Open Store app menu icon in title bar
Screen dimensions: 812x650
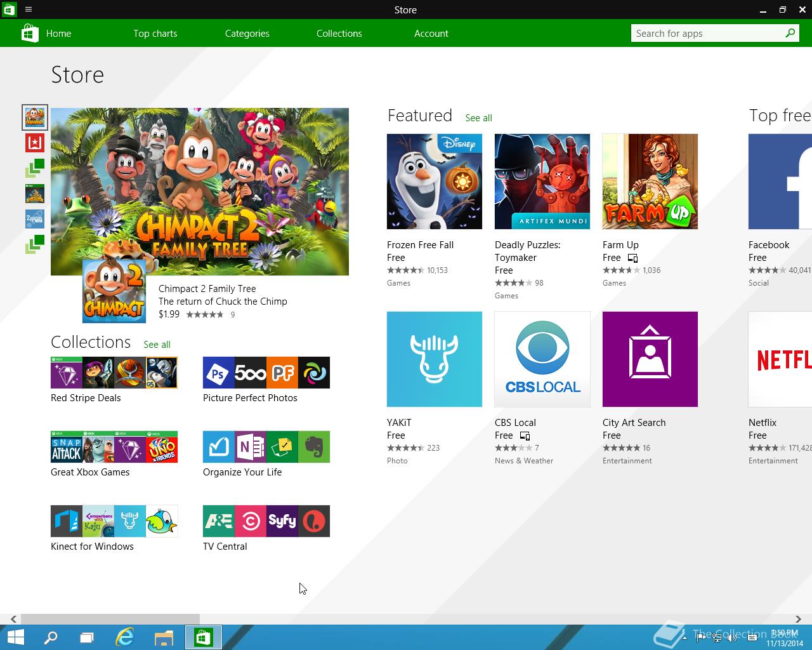9,10
